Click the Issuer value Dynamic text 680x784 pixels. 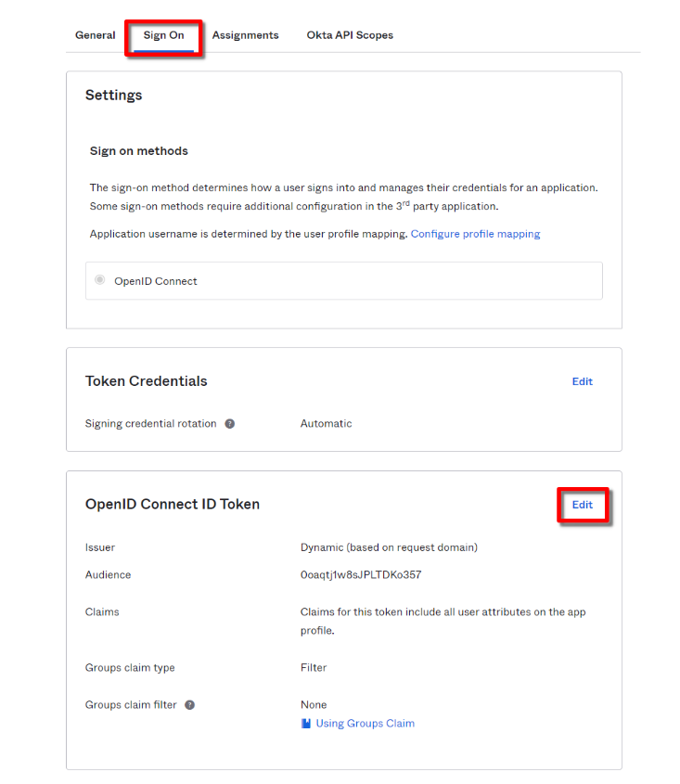389,547
